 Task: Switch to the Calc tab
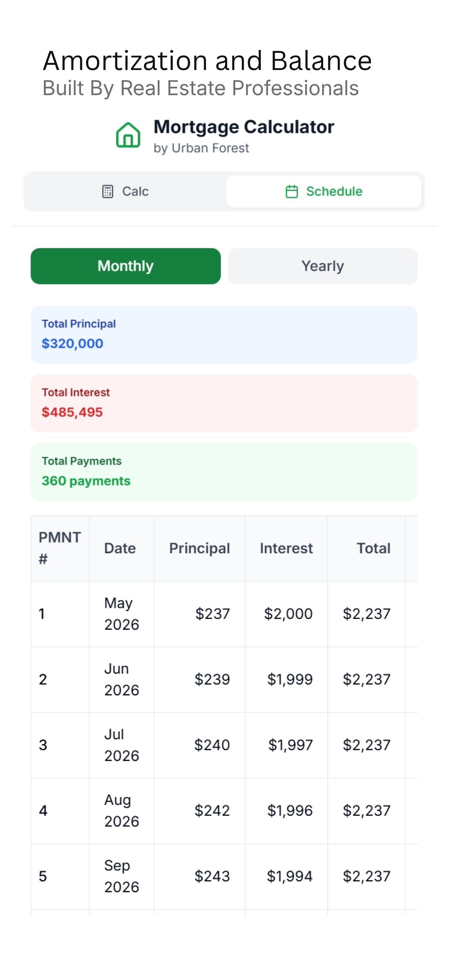point(125,191)
